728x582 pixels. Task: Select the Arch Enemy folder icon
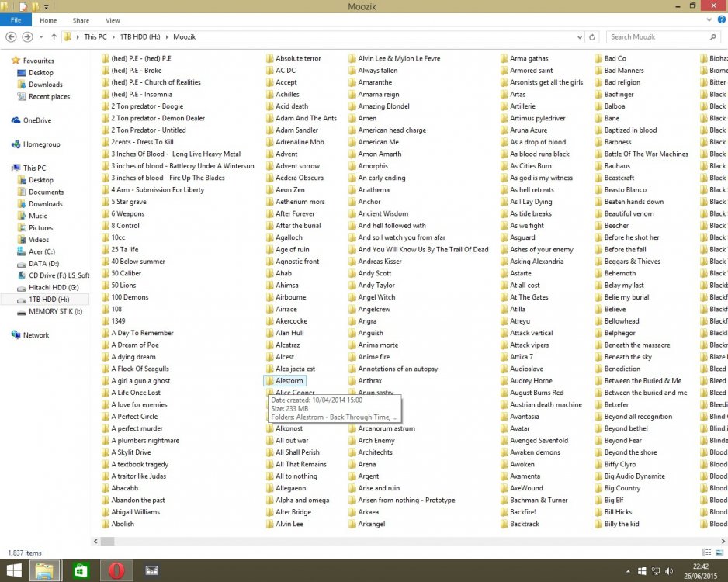[352, 441]
